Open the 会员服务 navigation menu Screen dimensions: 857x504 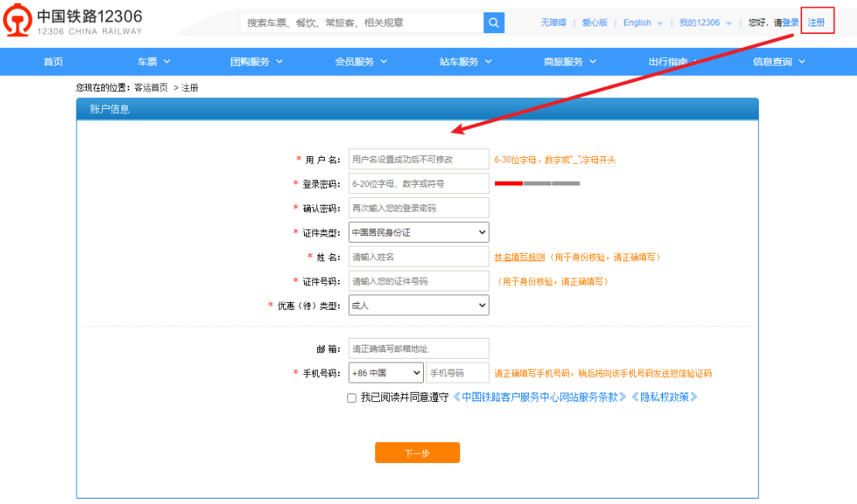[360, 62]
